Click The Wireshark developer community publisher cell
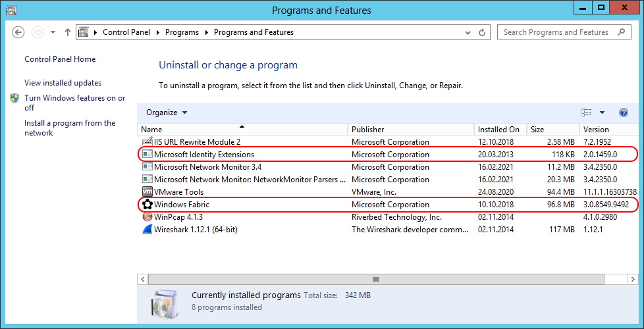644x329 pixels. [x=410, y=230]
